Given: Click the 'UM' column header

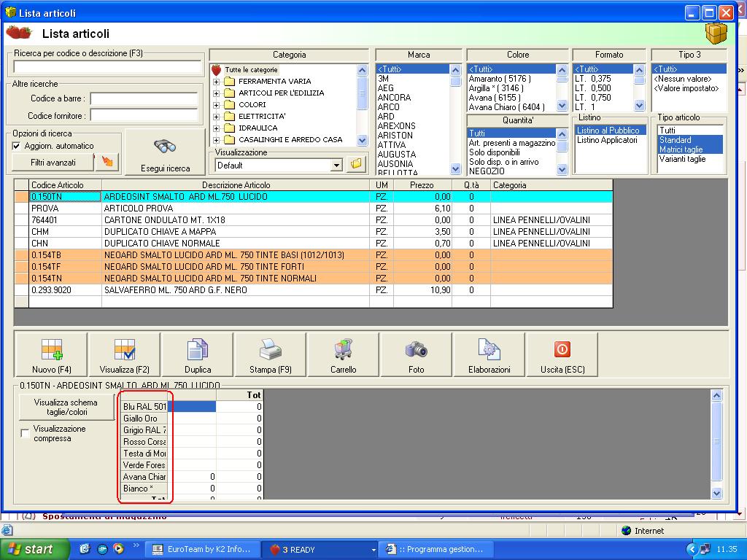Looking at the screenshot, I should coord(382,185).
